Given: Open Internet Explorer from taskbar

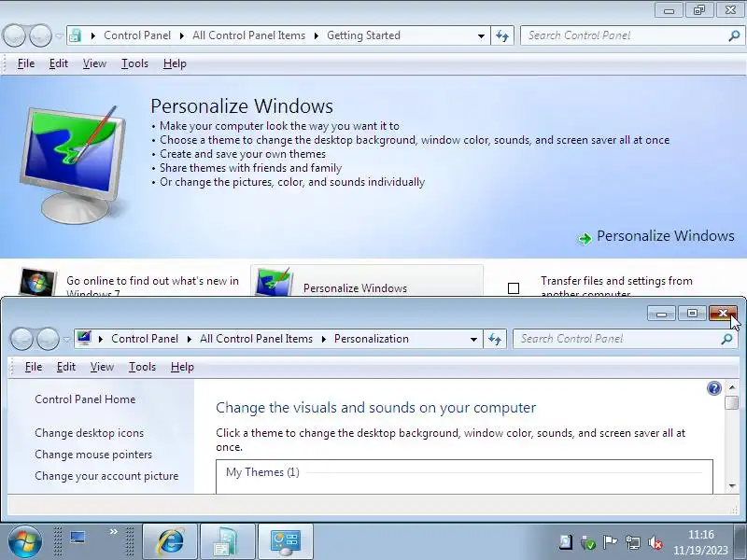Looking at the screenshot, I should pos(171,541).
